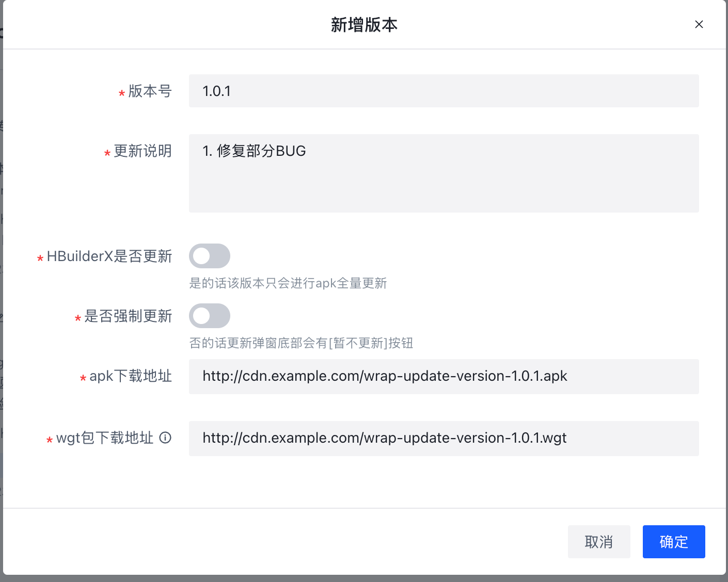Click the wgt包下载地址 URL field
Screen dimensions: 728x582
444,439
